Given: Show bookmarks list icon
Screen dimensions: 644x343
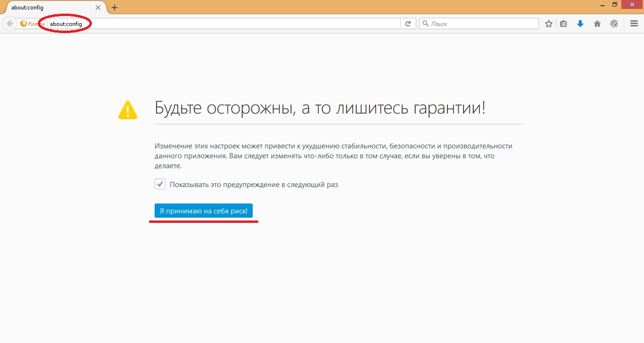Looking at the screenshot, I should [563, 24].
